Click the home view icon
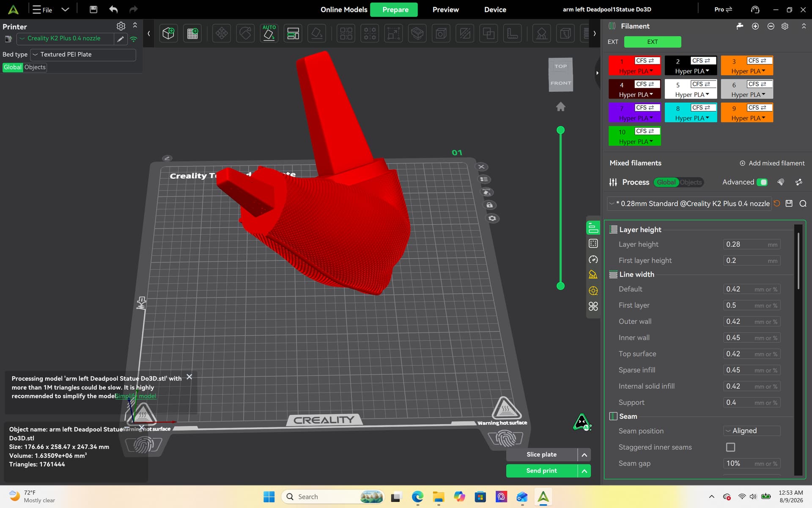Image resolution: width=812 pixels, height=508 pixels. (560, 107)
